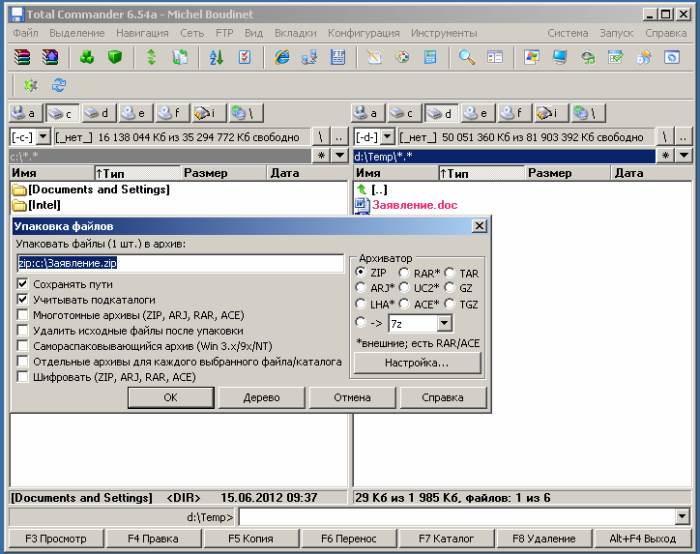Image resolution: width=700 pixels, height=554 pixels.
Task: Click the F5 Копия function button
Action: tap(251, 538)
